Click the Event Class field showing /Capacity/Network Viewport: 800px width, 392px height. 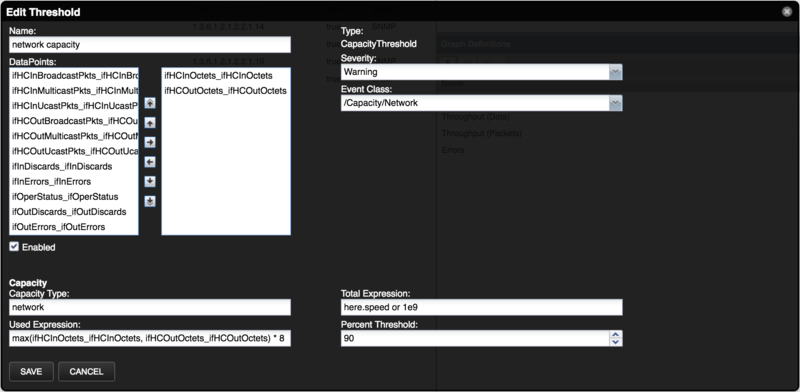point(475,103)
